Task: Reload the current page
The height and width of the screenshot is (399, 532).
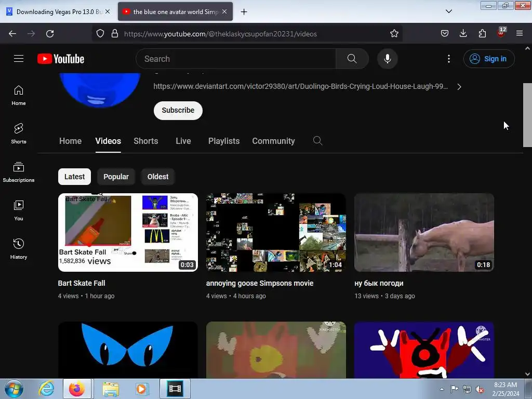Action: 50,34
